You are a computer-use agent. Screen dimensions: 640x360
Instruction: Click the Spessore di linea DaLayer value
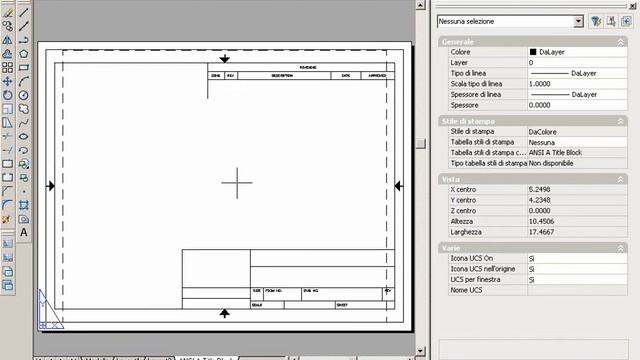pos(577,95)
